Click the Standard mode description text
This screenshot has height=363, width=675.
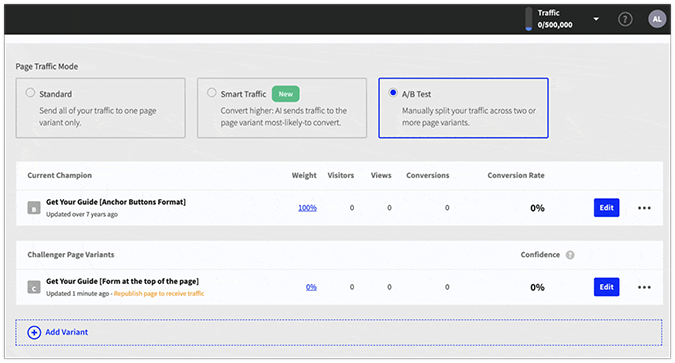[x=98, y=117]
